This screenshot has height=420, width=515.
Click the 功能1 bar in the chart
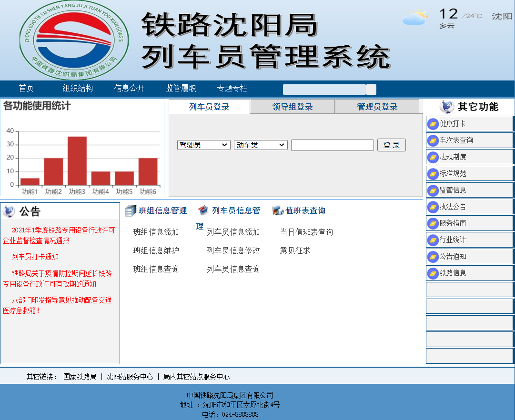point(30,181)
